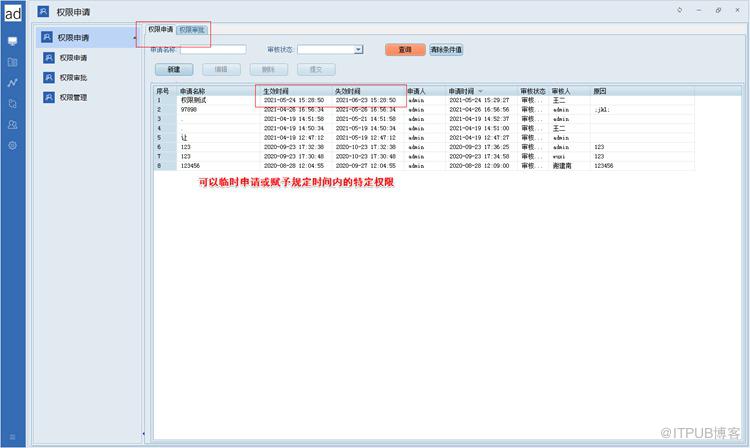
Task: Click the 审核状态 column header
Action: [x=533, y=91]
